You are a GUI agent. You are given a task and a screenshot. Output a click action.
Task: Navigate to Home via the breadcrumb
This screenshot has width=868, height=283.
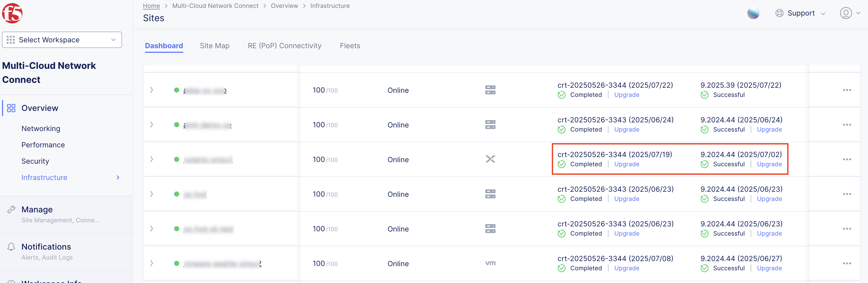[x=151, y=6]
